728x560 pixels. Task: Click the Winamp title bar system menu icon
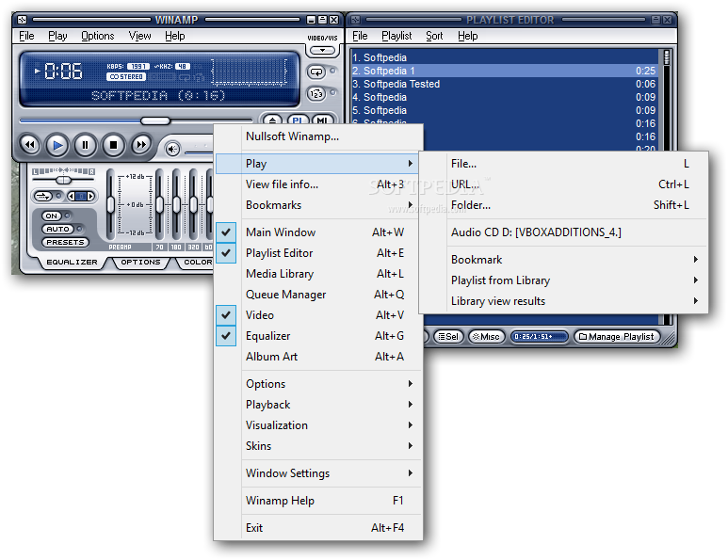click(22, 20)
